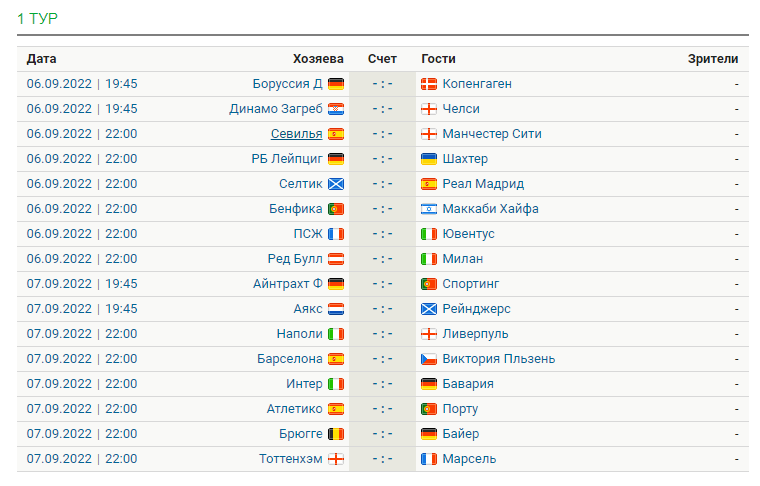Viewport: 760px width, 486px height.
Task: Click the score of Наполи vs Ливерпуль
Action: [x=382, y=334]
